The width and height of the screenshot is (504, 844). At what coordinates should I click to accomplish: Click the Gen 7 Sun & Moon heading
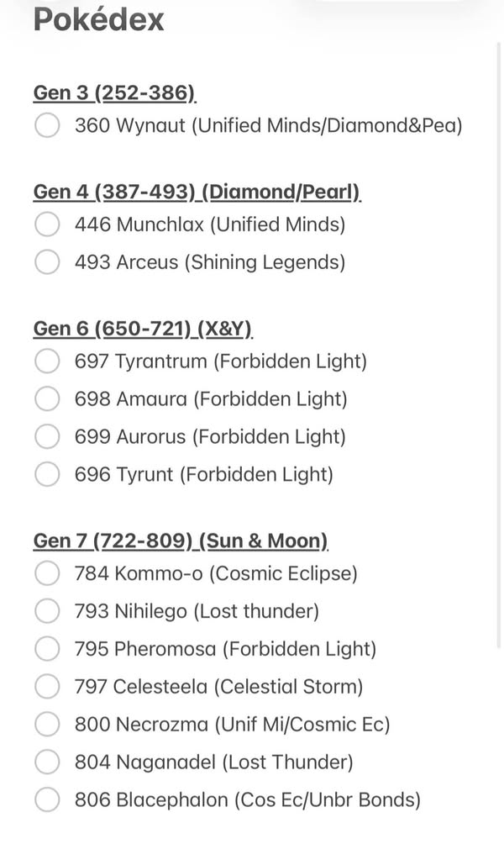[181, 541]
